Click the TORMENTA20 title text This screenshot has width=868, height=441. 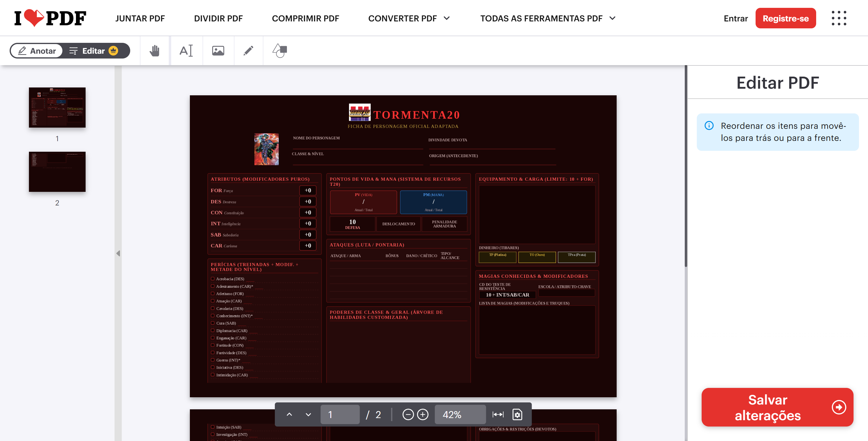point(417,115)
